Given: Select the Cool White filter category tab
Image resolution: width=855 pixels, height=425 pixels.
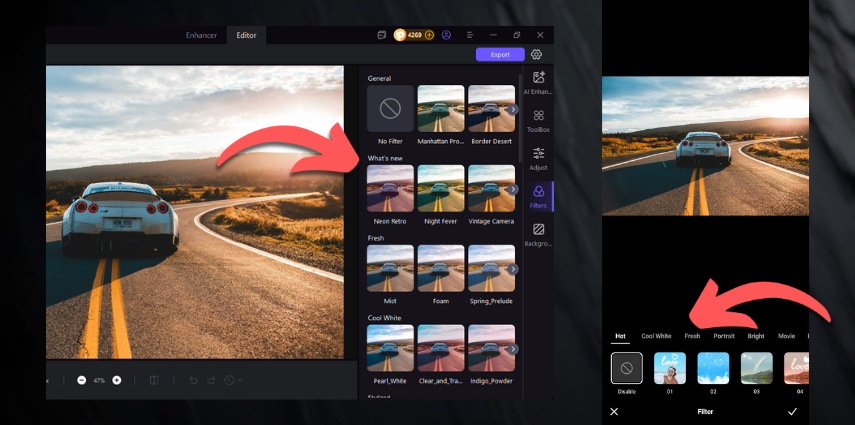Looking at the screenshot, I should 656,336.
